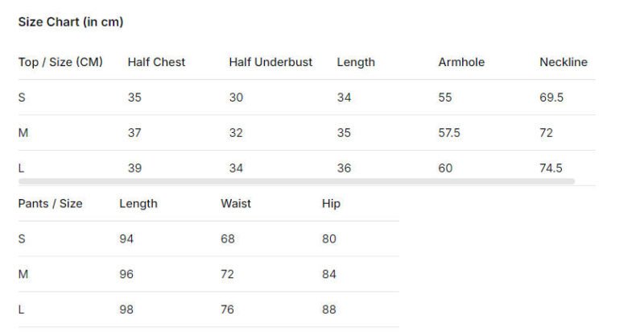The image size is (644, 332).
Task: Click the half chest value 39
Action: click(134, 168)
